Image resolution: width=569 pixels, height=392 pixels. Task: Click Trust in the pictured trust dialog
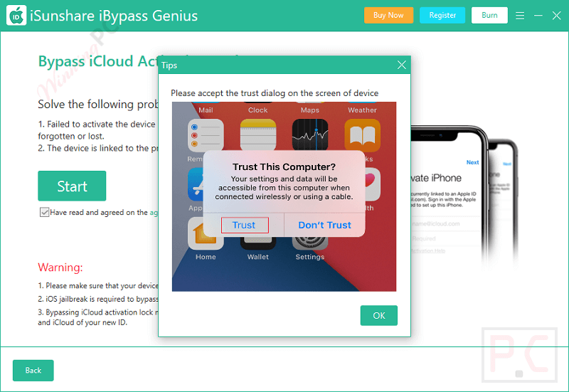[x=245, y=225]
